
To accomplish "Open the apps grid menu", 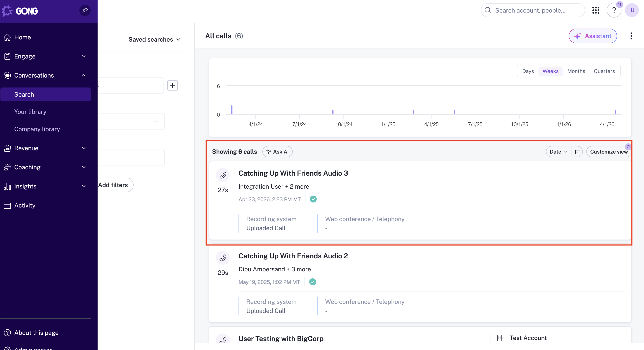I will click(x=596, y=10).
